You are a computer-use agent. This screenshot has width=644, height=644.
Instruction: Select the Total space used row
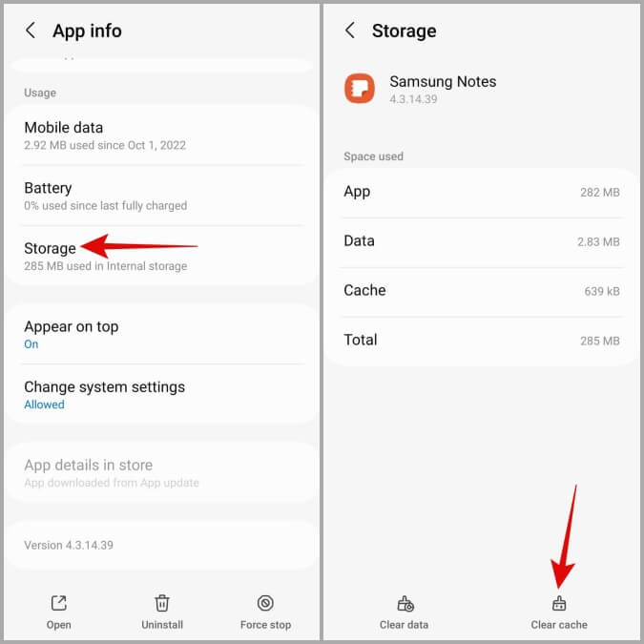(x=482, y=341)
